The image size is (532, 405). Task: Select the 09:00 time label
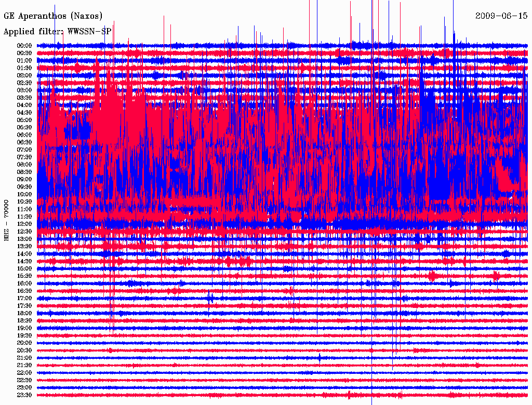click(x=24, y=180)
